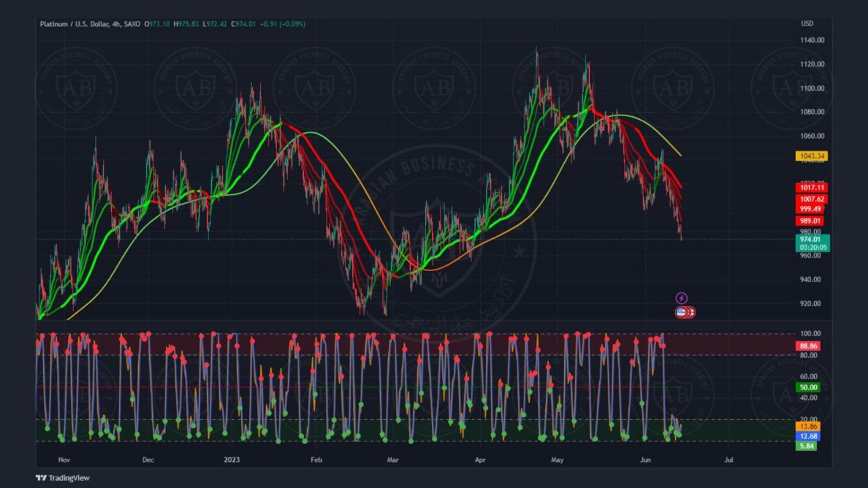Click the 2023 label on time axis
Screen dimensions: 868x488
(x=231, y=460)
